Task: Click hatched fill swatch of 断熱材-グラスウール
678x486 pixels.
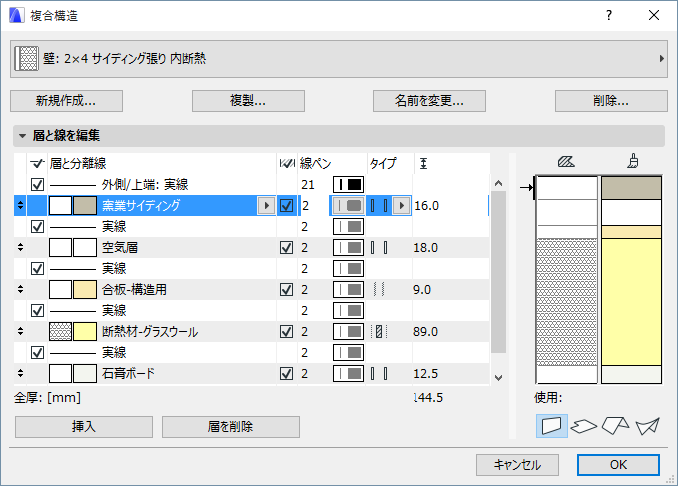Action: (61, 332)
